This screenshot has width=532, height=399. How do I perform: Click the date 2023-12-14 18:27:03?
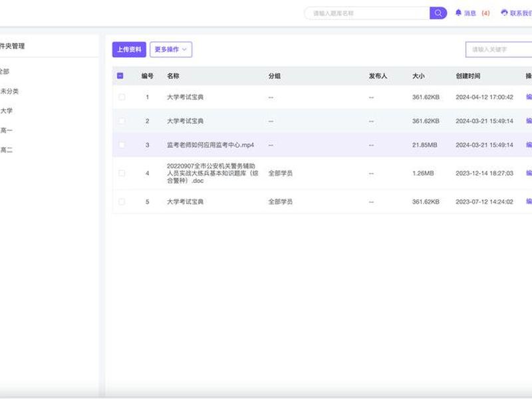tap(485, 173)
